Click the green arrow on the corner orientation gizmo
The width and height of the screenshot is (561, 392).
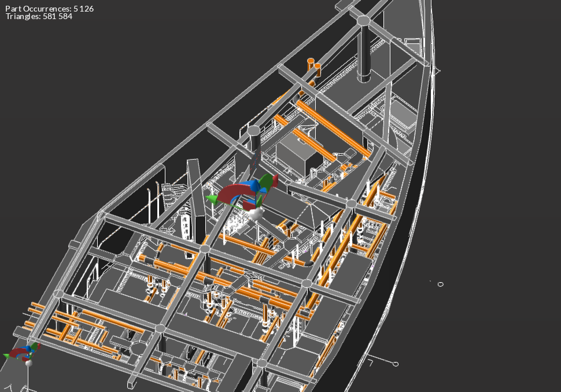pyautogui.click(x=6, y=356)
